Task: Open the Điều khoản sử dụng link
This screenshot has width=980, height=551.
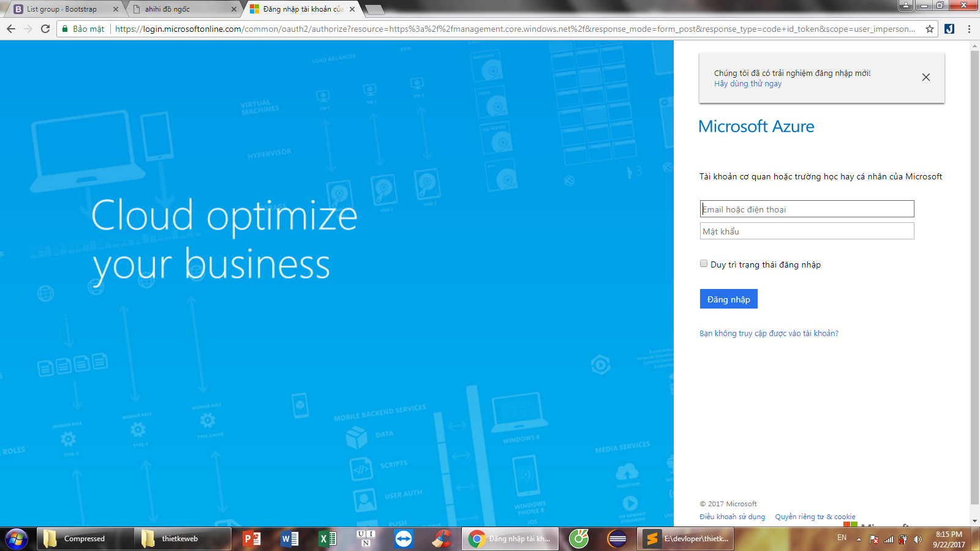Action: point(732,517)
